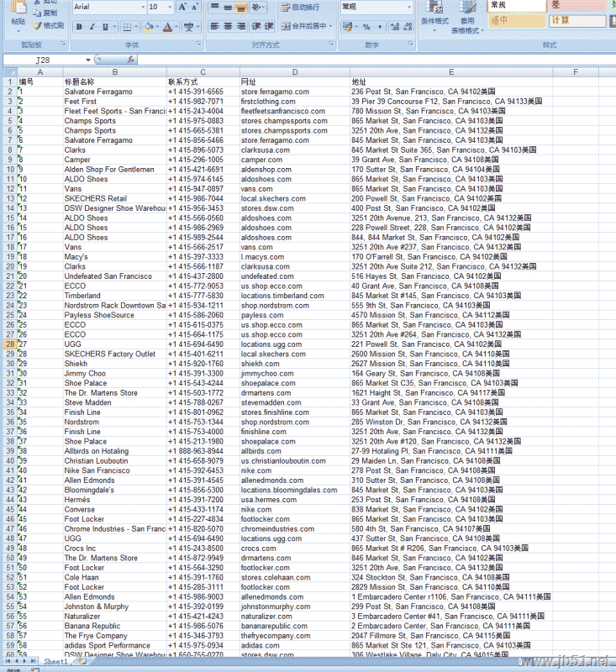The height and width of the screenshot is (672, 616).
Task: Apply the Neutral (适中) cell style
Action: click(517, 20)
